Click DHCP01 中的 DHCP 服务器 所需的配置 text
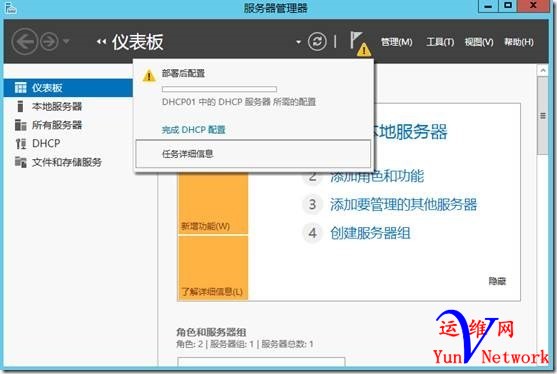 [x=239, y=102]
